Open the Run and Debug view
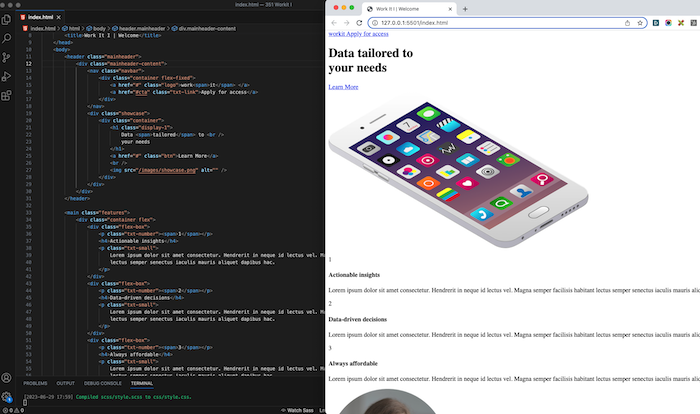Viewport: 700px width, 414px height. pos(6,76)
